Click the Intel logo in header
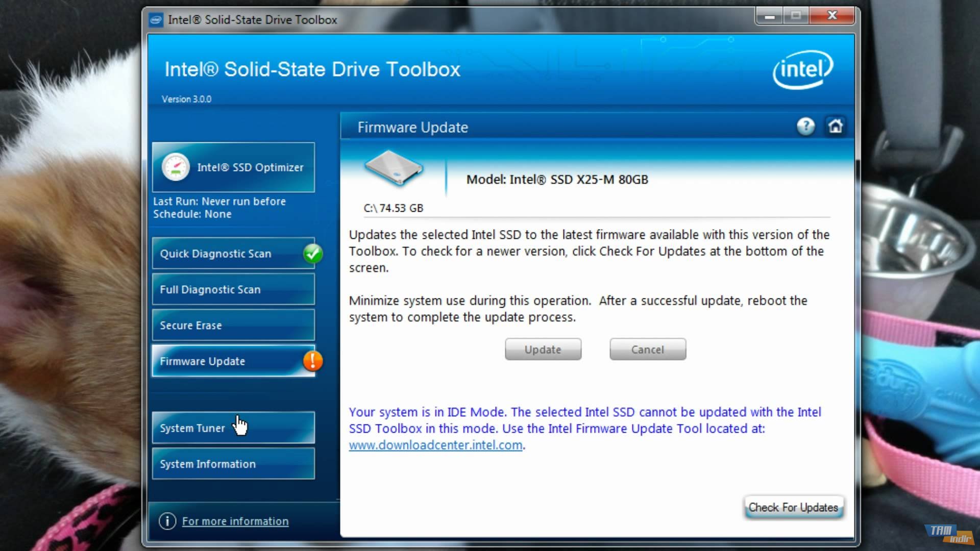 [x=802, y=69]
